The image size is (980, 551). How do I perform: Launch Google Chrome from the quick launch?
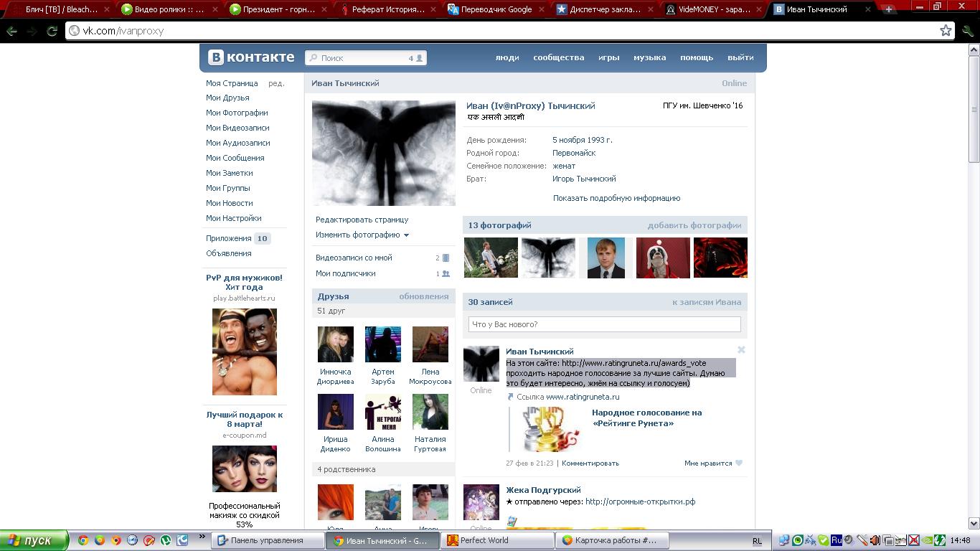(x=83, y=540)
